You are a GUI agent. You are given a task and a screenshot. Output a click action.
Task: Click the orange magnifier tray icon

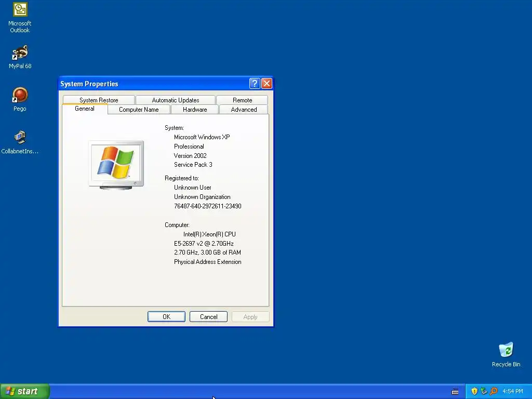point(494,391)
